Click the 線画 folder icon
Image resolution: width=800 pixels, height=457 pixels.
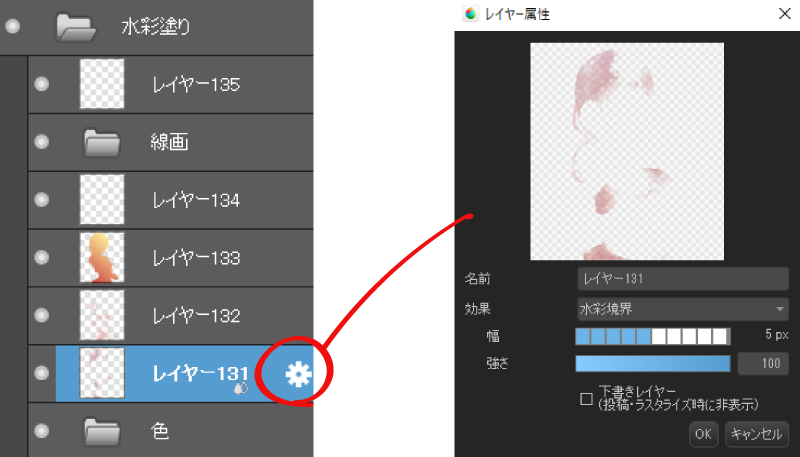click(x=102, y=142)
